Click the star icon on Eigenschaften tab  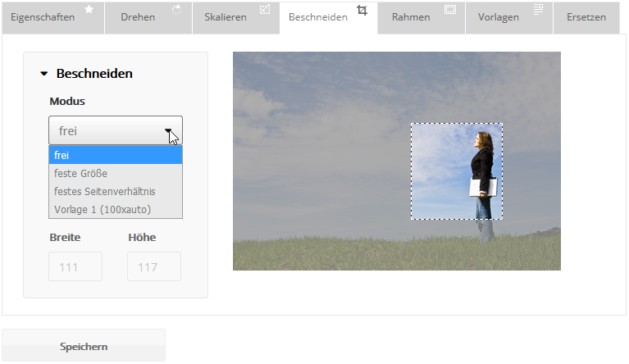coord(89,9)
